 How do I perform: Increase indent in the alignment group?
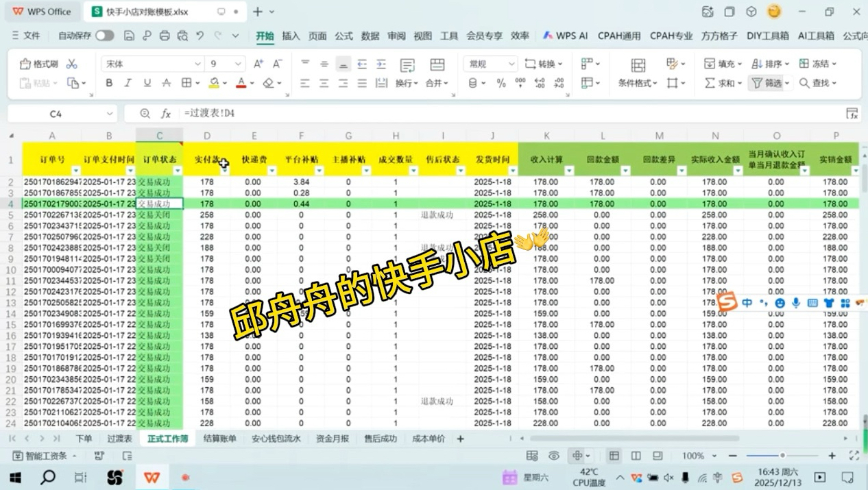[x=381, y=64]
